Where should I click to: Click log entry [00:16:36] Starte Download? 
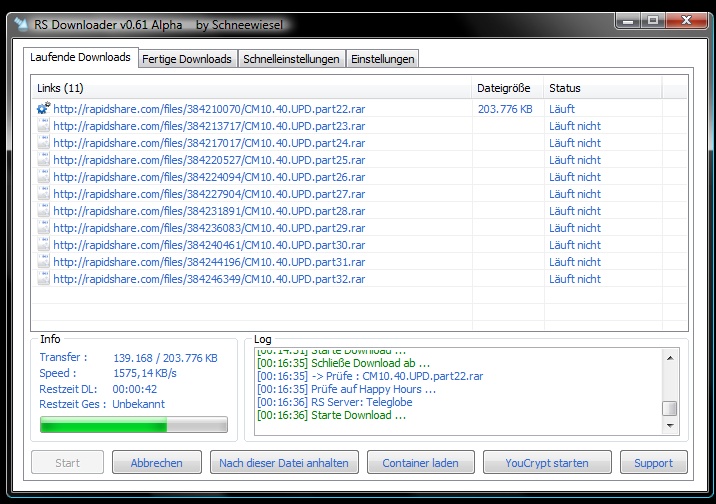[x=332, y=415]
